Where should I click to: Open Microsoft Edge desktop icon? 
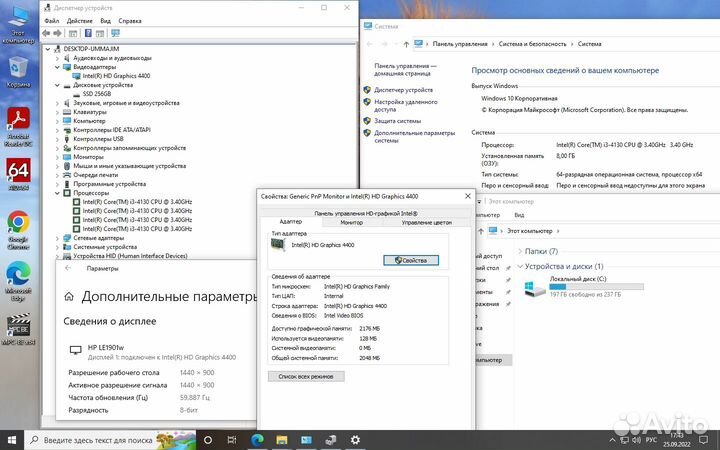[x=18, y=281]
